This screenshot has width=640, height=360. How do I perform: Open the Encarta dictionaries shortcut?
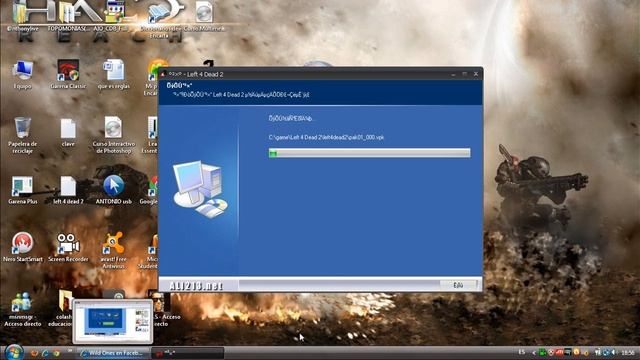pyautogui.click(x=159, y=20)
